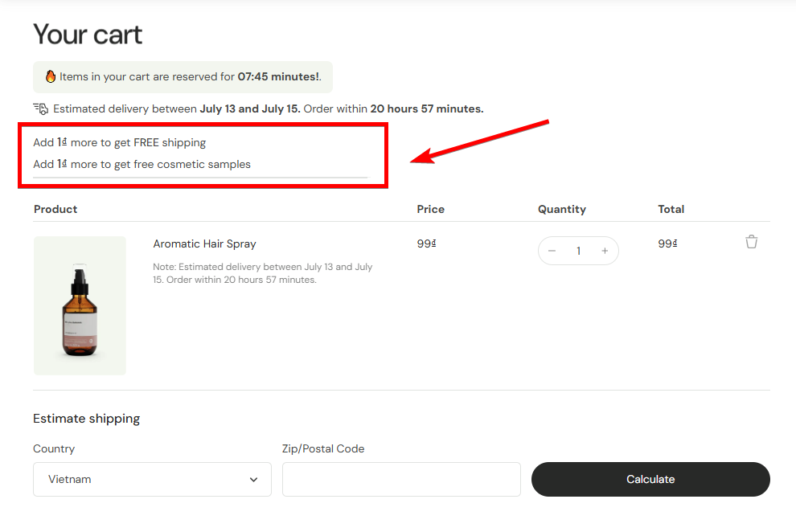Decrease quantity with the minus button
This screenshot has height=532, width=796.
pyautogui.click(x=552, y=251)
